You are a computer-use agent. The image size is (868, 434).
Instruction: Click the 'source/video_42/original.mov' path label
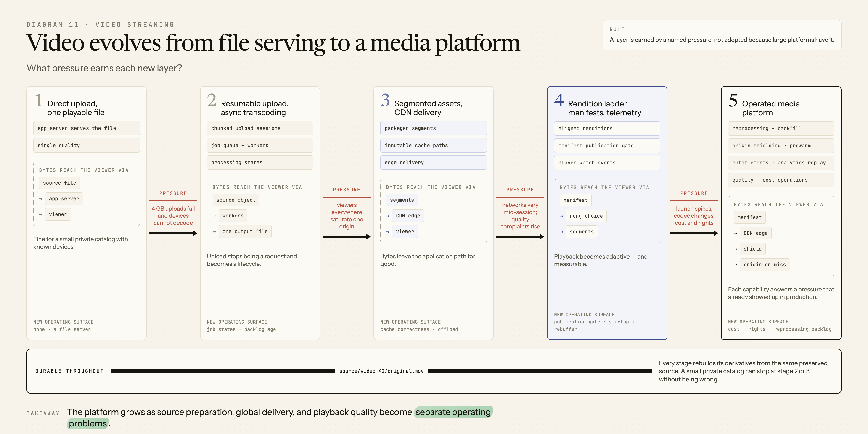click(381, 371)
